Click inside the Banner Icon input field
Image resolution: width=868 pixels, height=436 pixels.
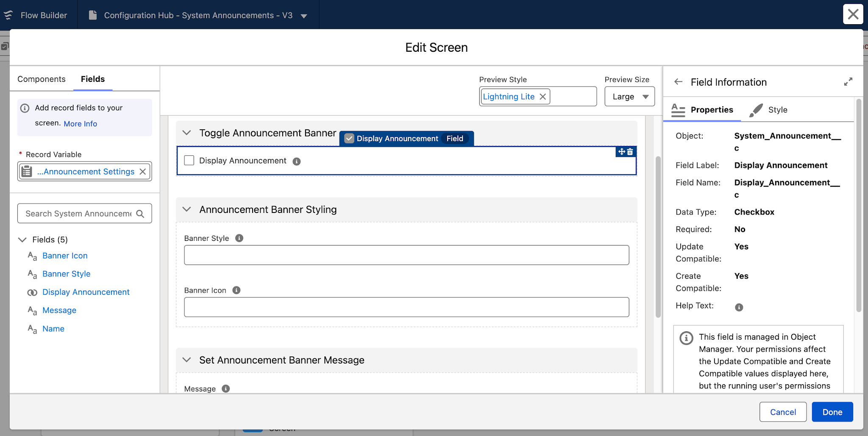406,307
